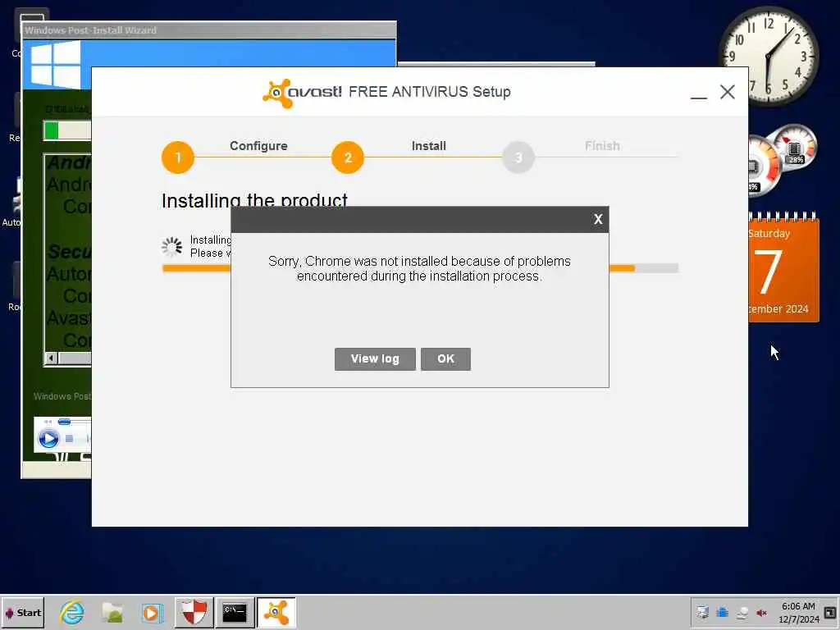Image resolution: width=840 pixels, height=630 pixels.
Task: Click the red shield taskbar icon
Action: pyautogui.click(x=194, y=612)
